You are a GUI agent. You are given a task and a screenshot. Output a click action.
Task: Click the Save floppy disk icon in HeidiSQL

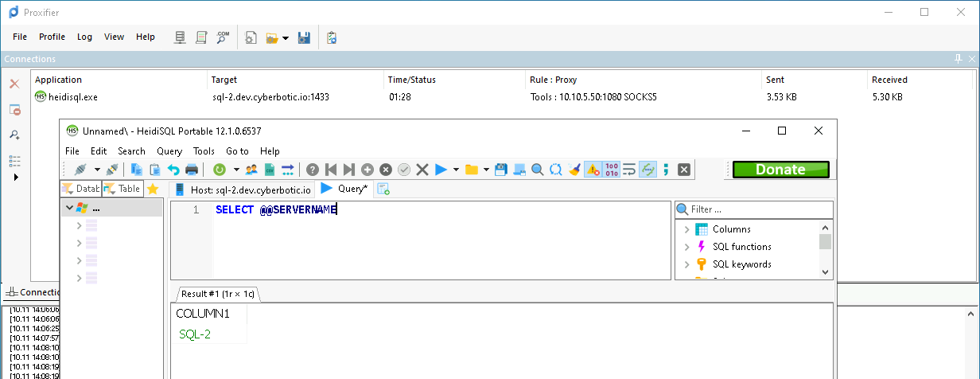(501, 170)
